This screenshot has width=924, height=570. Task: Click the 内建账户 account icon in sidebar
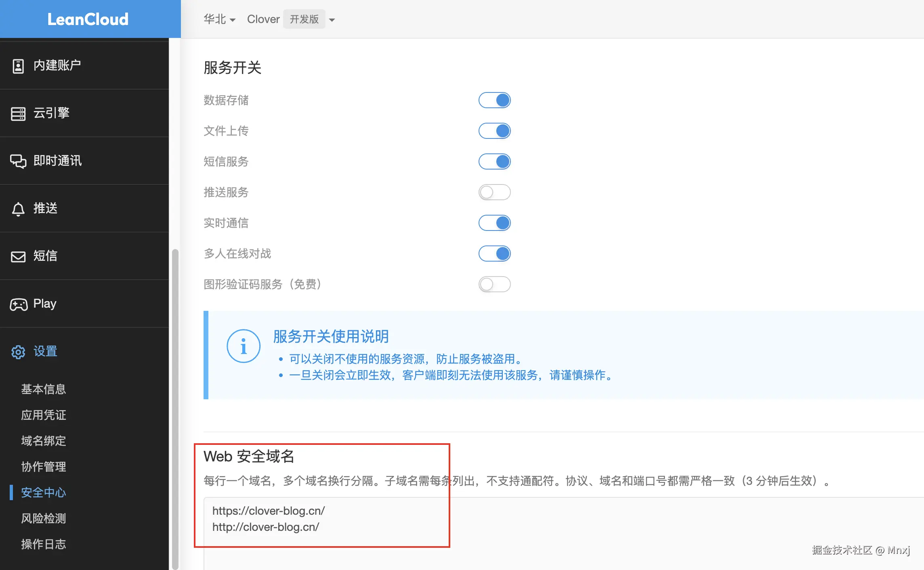pyautogui.click(x=18, y=66)
